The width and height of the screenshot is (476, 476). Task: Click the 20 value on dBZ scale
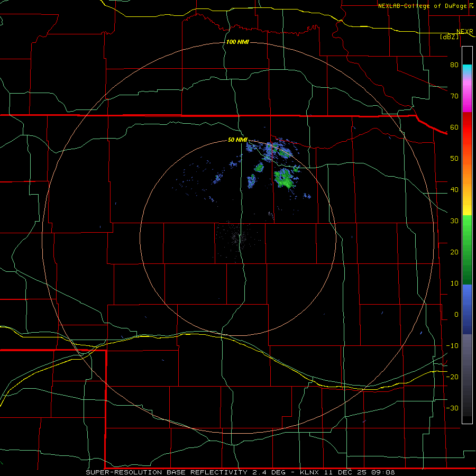click(x=454, y=252)
